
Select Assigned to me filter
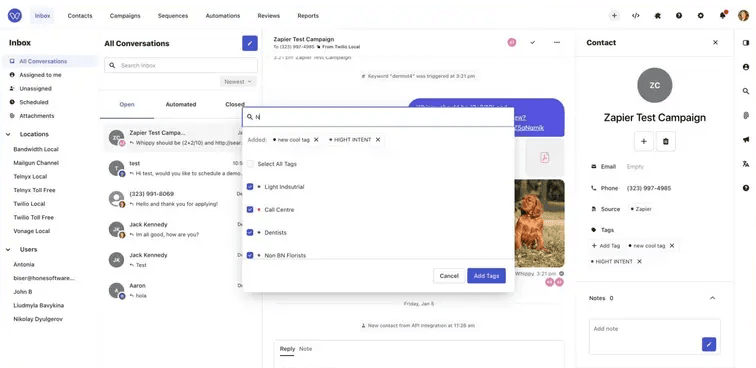tap(40, 75)
